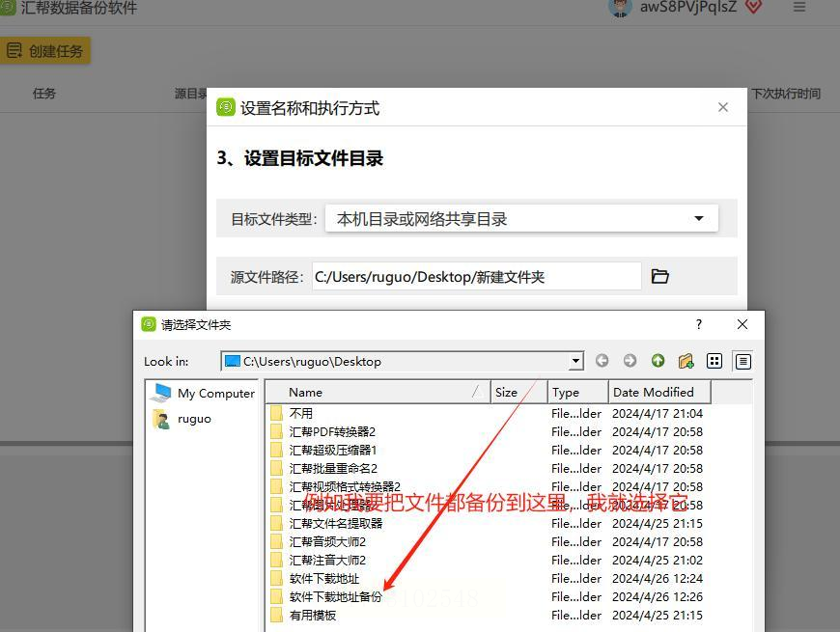
Task: Click the 下次执行时间 column header
Action: [x=785, y=94]
